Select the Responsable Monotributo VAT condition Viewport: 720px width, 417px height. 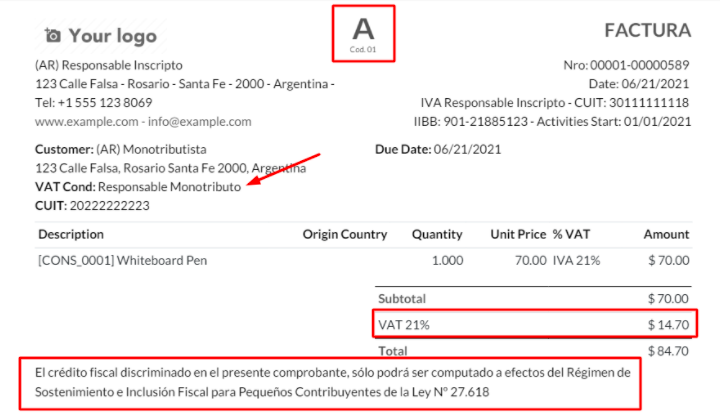point(170,187)
